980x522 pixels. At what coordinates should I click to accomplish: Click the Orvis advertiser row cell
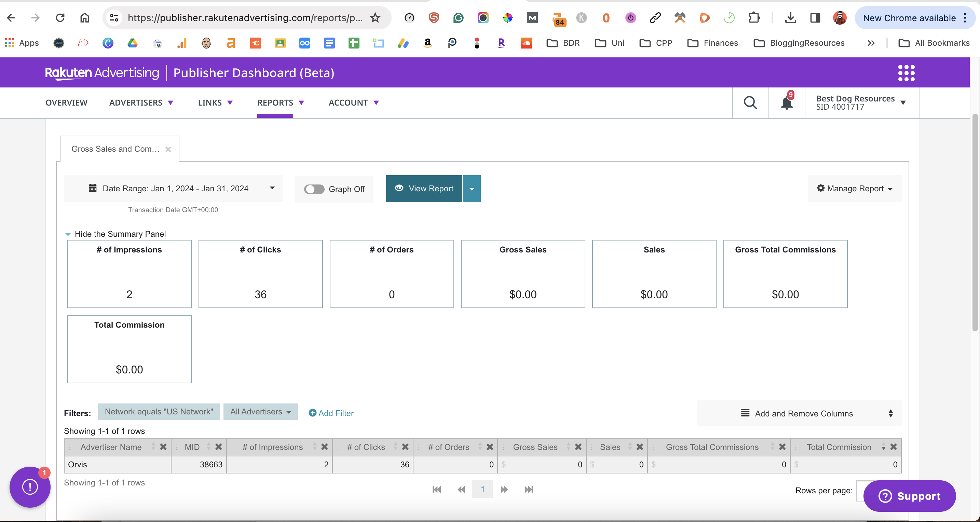(118, 465)
